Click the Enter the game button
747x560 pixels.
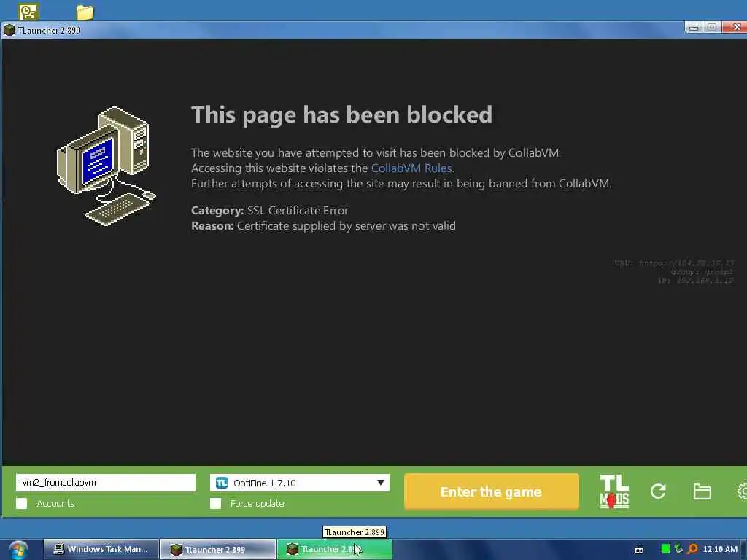point(491,492)
